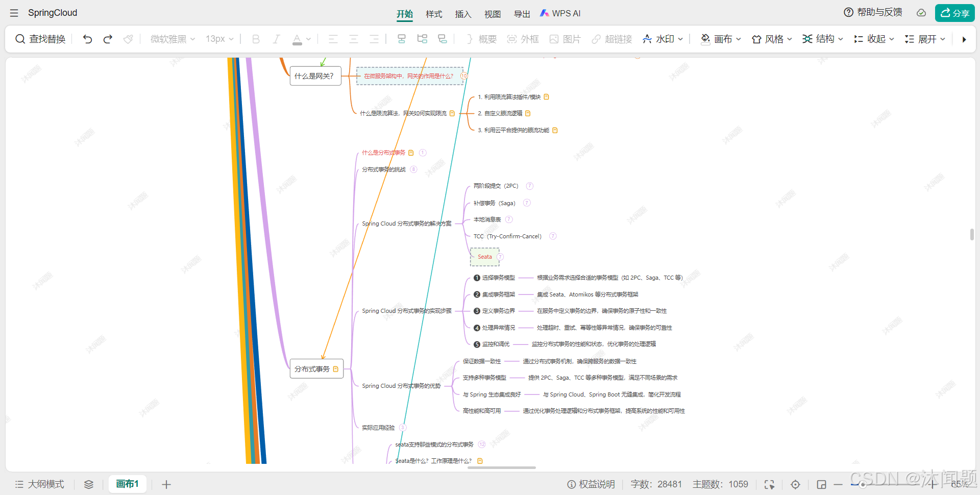
Task: Select the 分布式事务 topic node
Action: (x=316, y=369)
